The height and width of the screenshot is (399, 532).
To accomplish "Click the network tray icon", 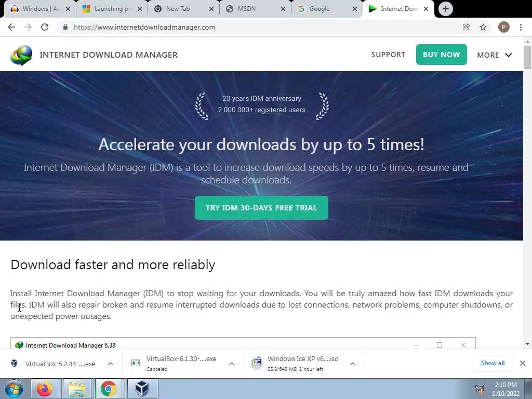I will click(x=480, y=389).
